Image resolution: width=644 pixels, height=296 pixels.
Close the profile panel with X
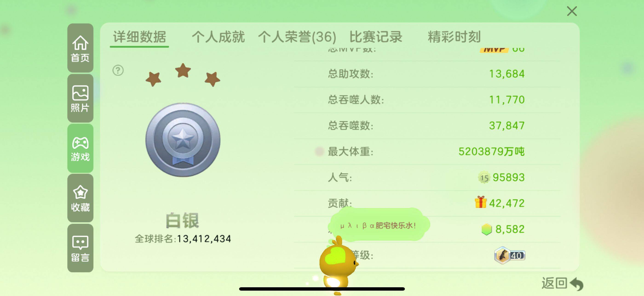coord(572,11)
